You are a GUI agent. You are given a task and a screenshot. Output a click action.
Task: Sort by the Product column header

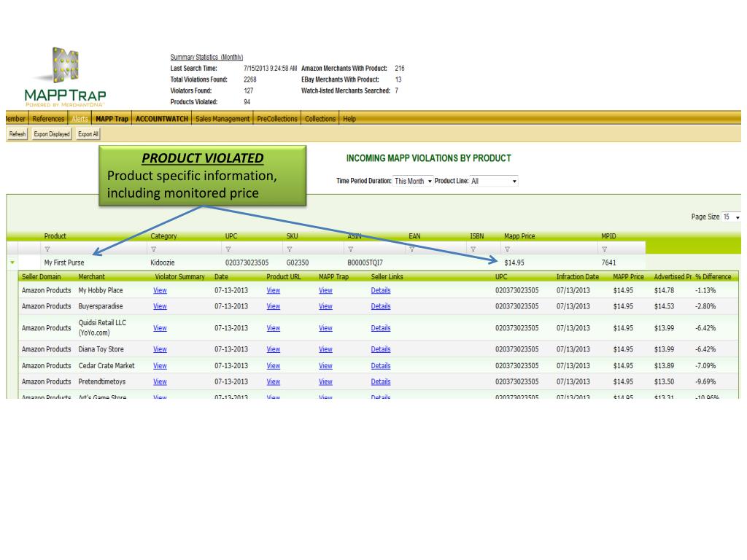[x=55, y=236]
